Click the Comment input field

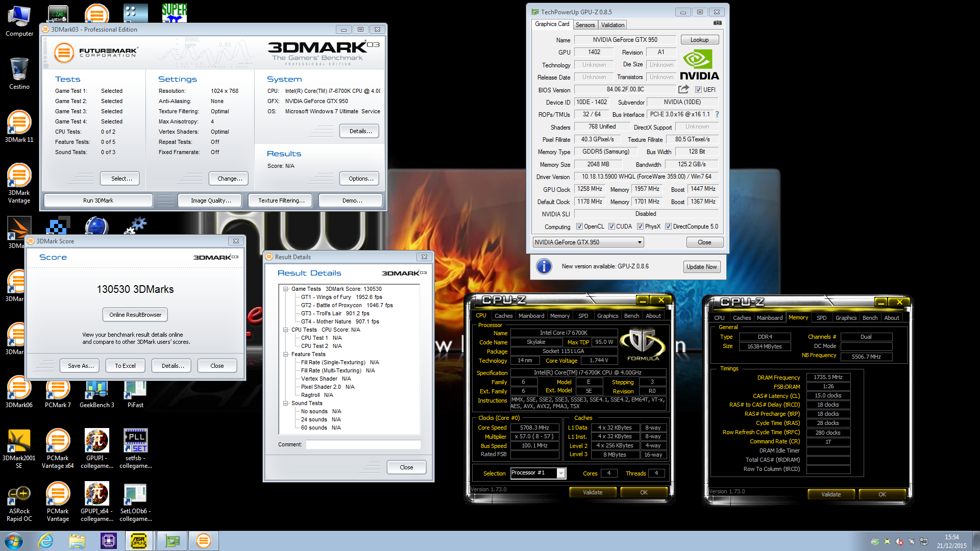363,444
